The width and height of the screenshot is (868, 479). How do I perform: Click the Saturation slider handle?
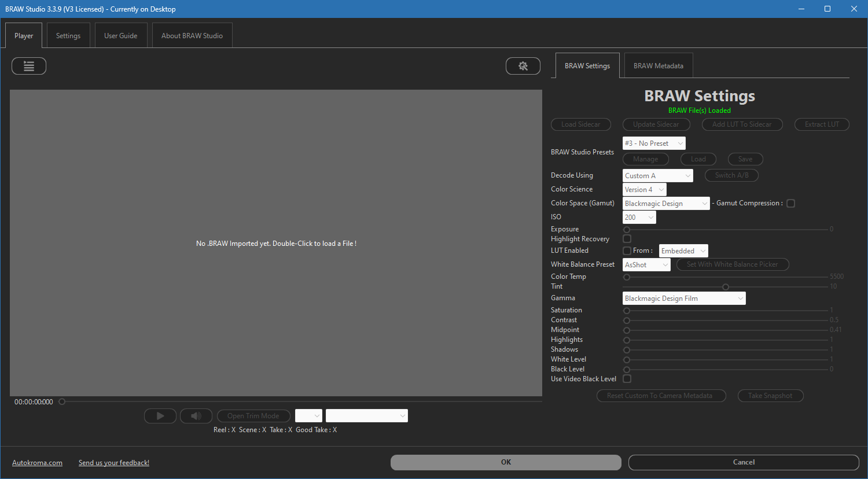point(627,311)
